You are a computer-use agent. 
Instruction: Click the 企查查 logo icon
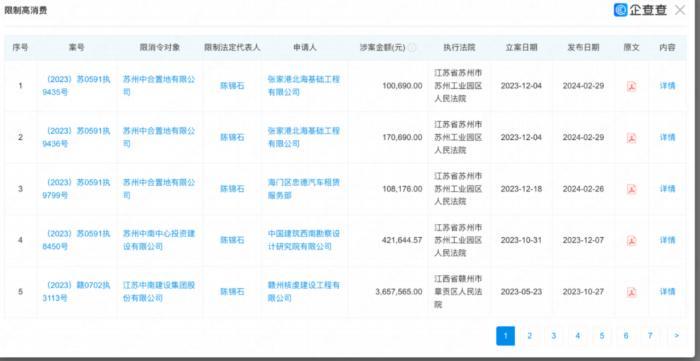[620, 10]
